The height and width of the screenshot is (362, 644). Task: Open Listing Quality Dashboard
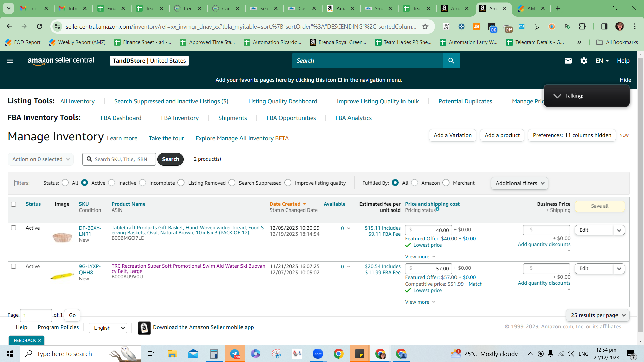[283, 101]
